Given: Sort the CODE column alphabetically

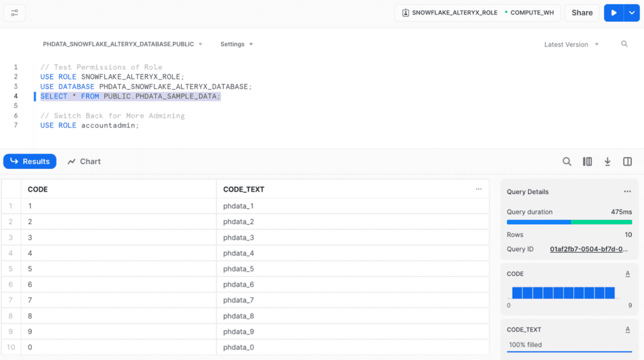Looking at the screenshot, I should pos(628,273).
